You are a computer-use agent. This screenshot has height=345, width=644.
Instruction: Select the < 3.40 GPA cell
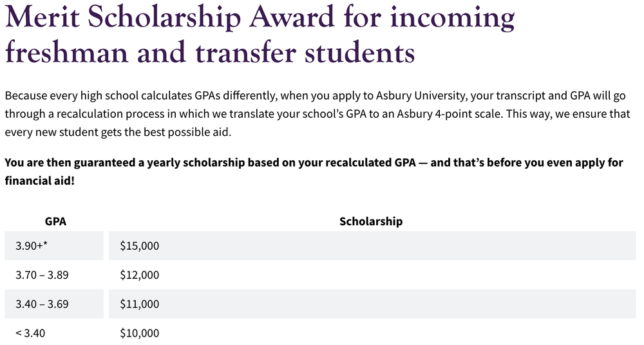click(x=31, y=333)
